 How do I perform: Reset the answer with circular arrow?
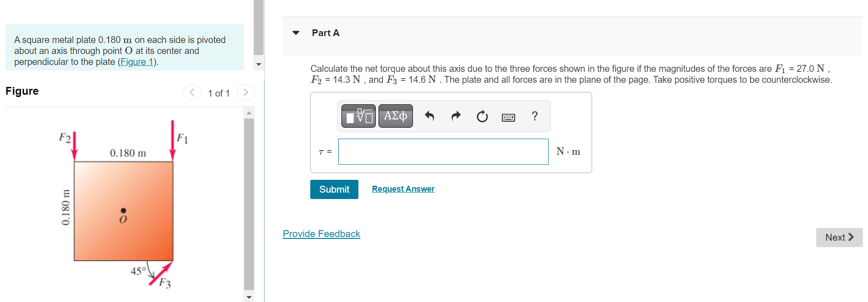point(482,117)
